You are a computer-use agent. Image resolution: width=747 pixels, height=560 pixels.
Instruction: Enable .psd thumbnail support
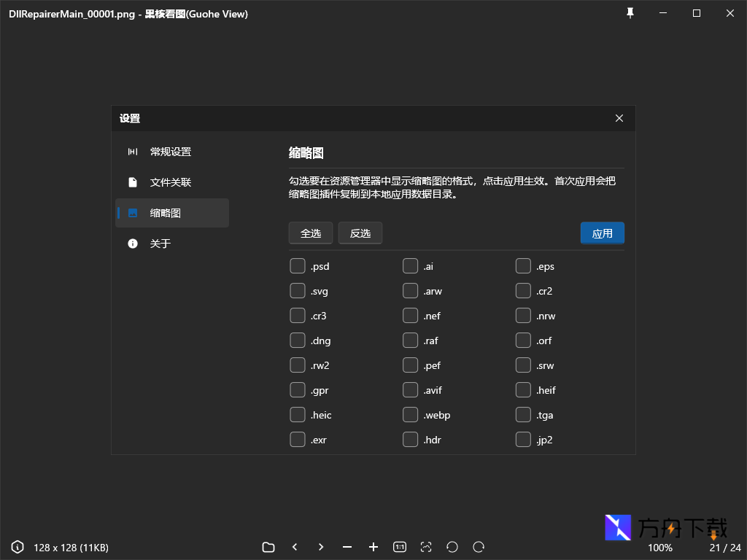click(298, 265)
